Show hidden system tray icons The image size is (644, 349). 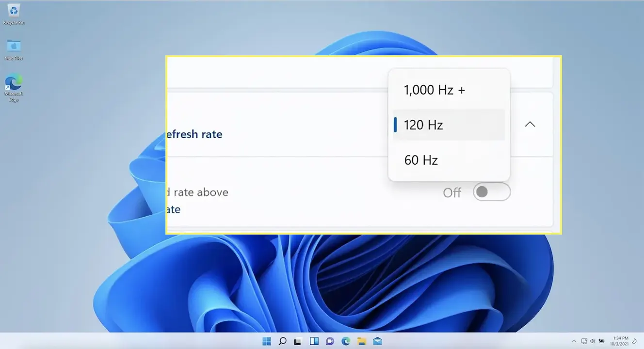pos(574,341)
